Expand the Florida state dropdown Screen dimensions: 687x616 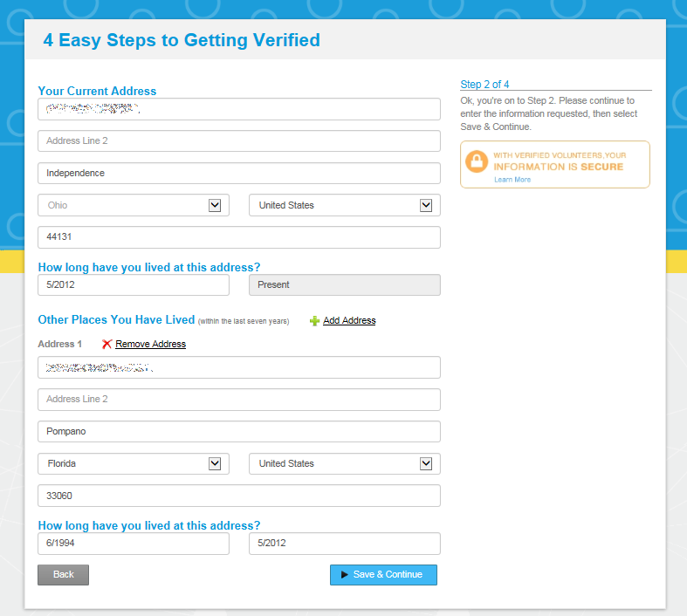pyautogui.click(x=134, y=463)
